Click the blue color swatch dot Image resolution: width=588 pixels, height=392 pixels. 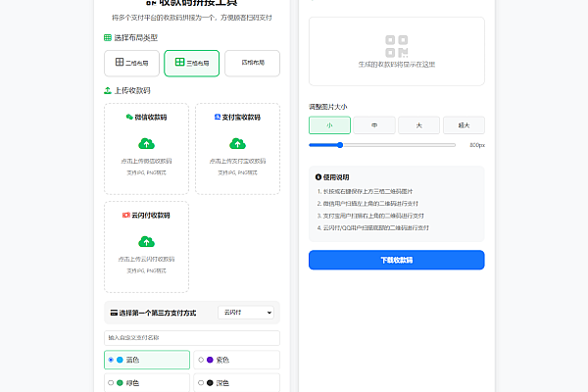tap(120, 360)
